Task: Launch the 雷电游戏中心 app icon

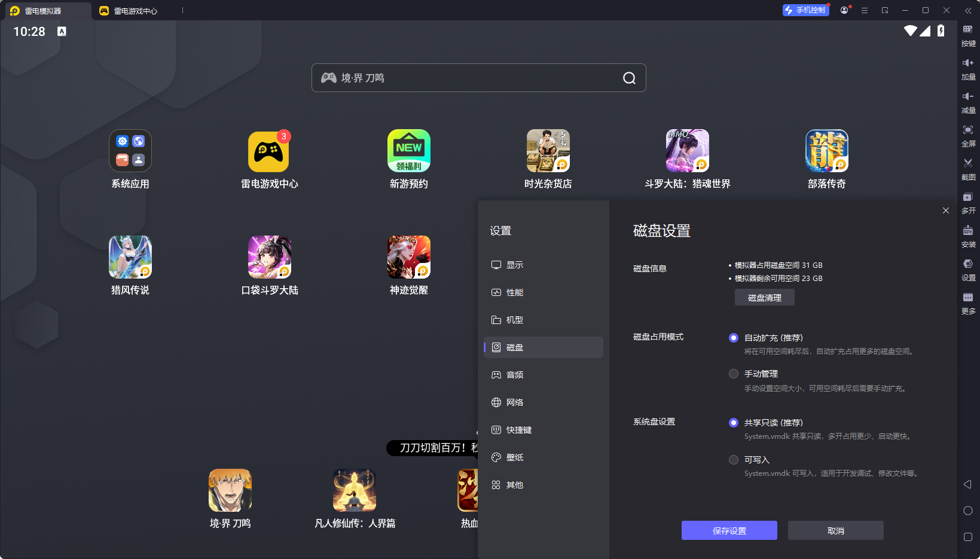Action: [269, 151]
